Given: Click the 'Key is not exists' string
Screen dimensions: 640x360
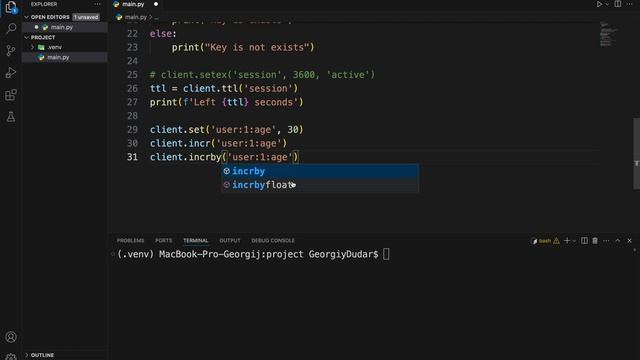Looking at the screenshot, I should click(257, 47).
